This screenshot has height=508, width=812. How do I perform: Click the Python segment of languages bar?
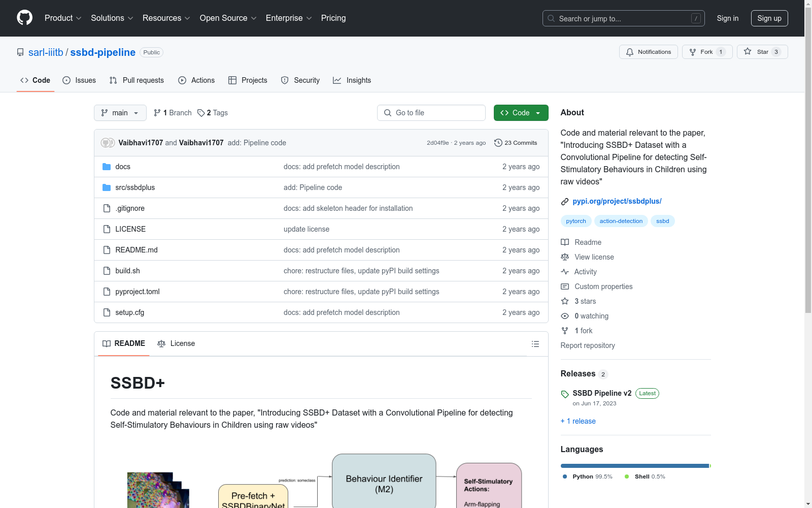(635, 466)
